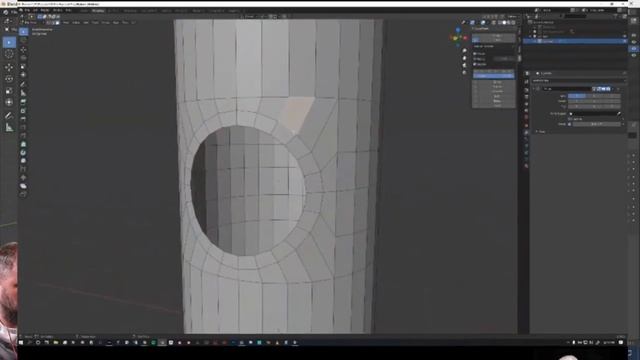Select the Measure tool in far-left toolbar
640x360 pixels.
[9, 128]
